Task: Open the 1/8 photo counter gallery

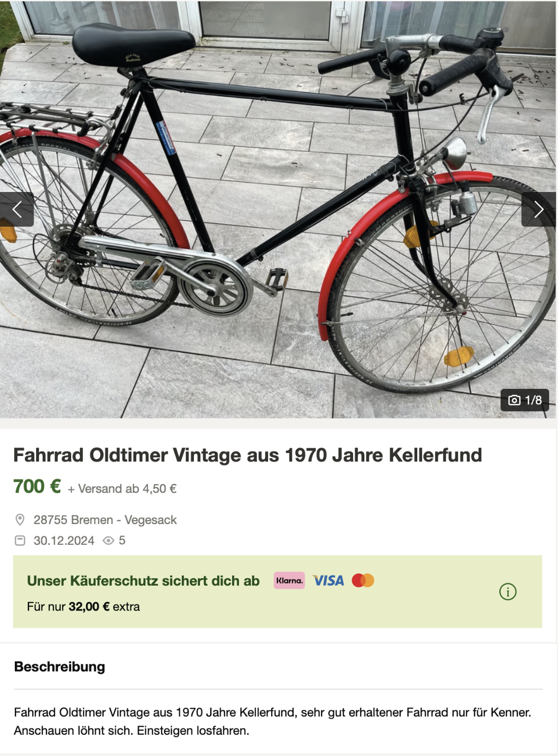Action: [x=525, y=400]
